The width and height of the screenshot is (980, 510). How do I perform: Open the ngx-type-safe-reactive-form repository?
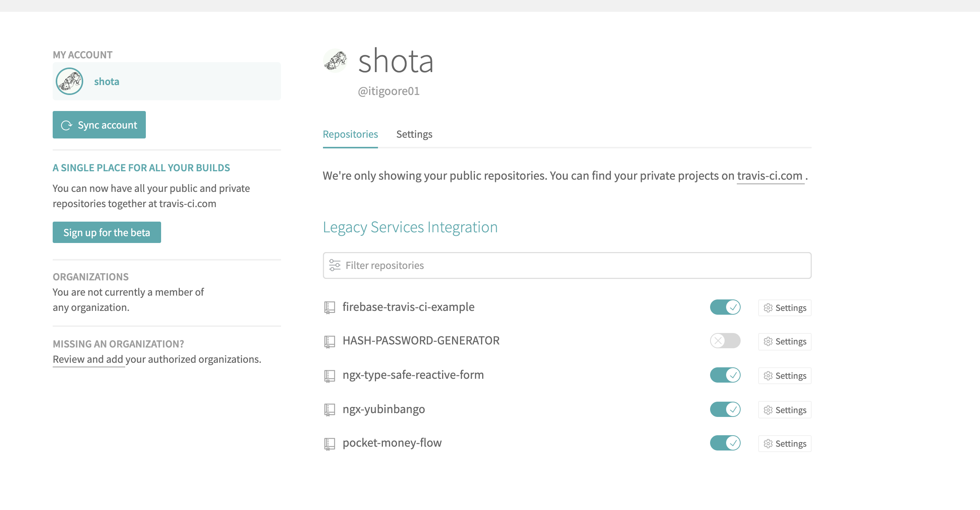[413, 375]
